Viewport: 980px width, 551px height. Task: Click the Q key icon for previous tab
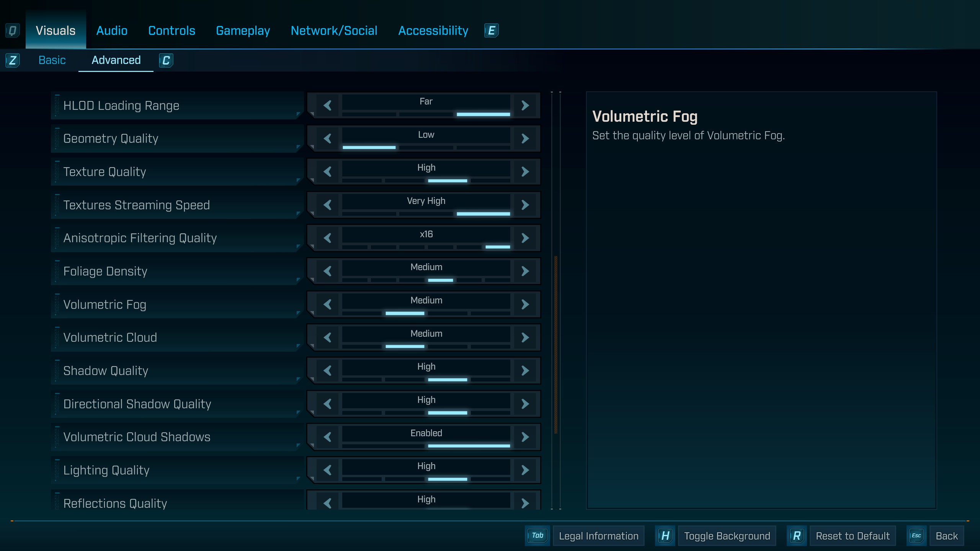[x=12, y=31]
